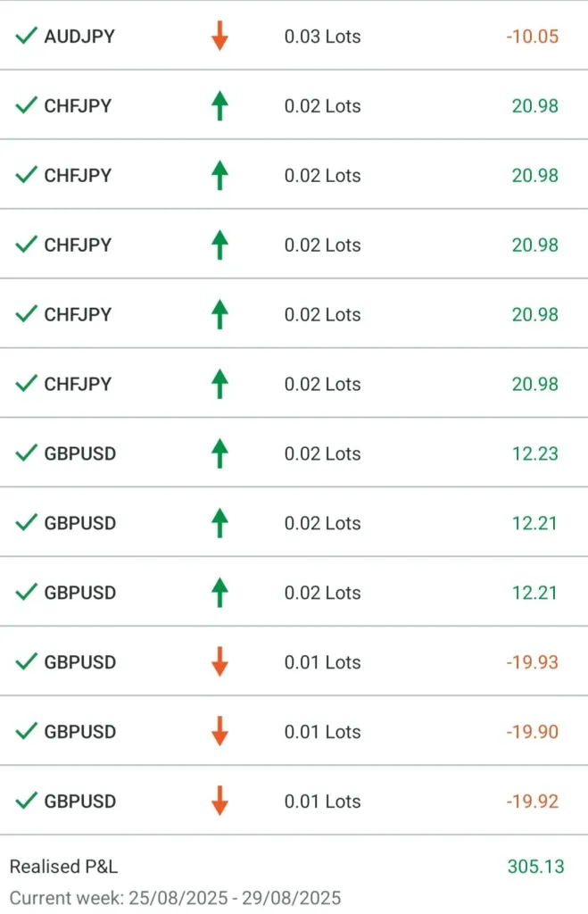
Task: Click the up arrow on first CHFJPY trade
Action: [x=219, y=106]
